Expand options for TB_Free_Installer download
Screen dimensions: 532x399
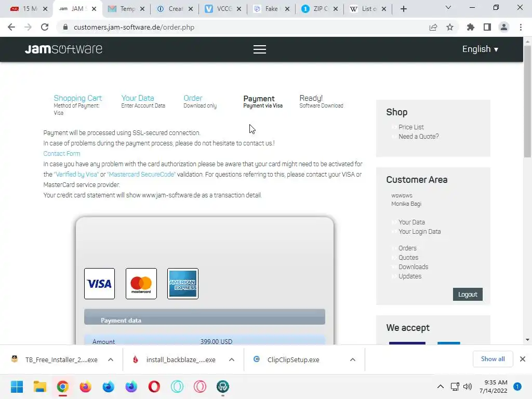coord(111,360)
